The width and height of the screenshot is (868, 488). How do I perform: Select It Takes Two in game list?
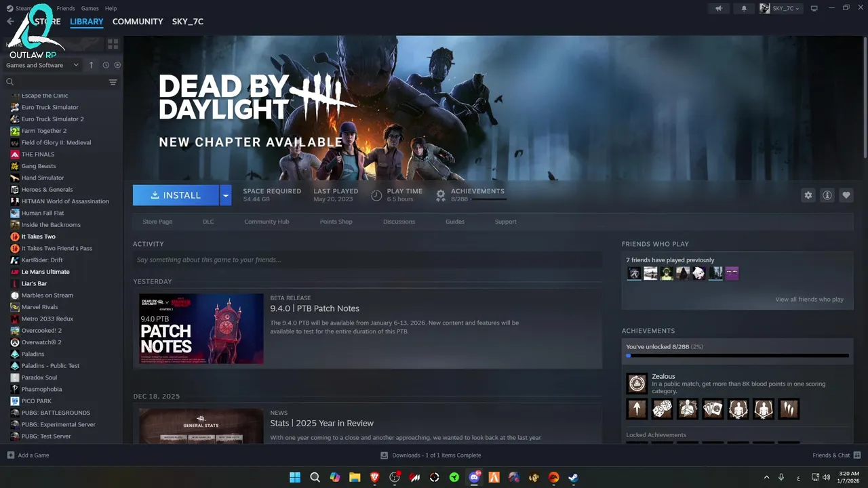point(39,237)
